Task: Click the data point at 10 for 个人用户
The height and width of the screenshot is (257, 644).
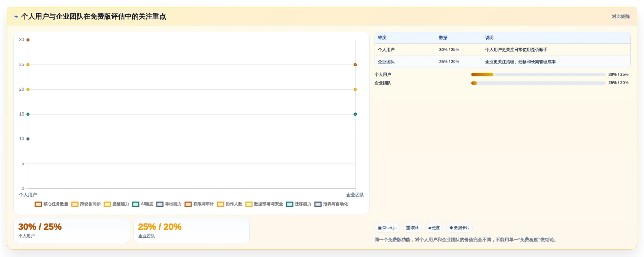Action: point(28,139)
